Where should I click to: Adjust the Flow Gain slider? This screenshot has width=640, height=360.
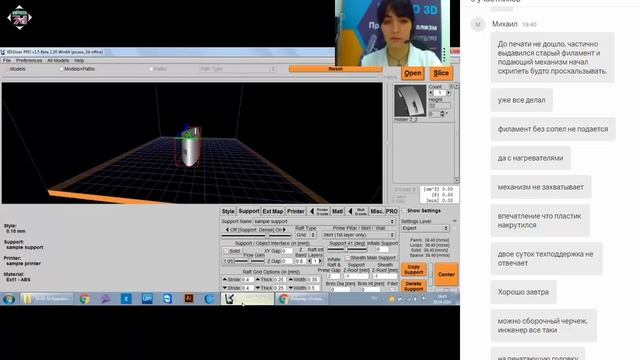point(249,261)
